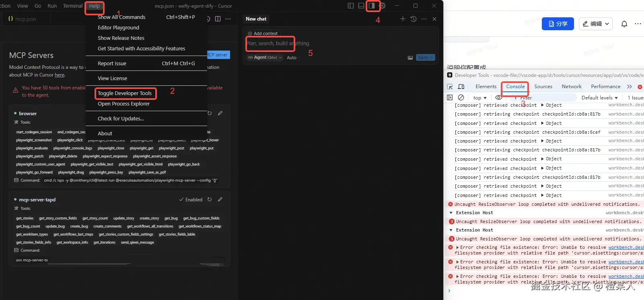Open the Run menu
This screenshot has width=644, height=300.
coord(52,6)
